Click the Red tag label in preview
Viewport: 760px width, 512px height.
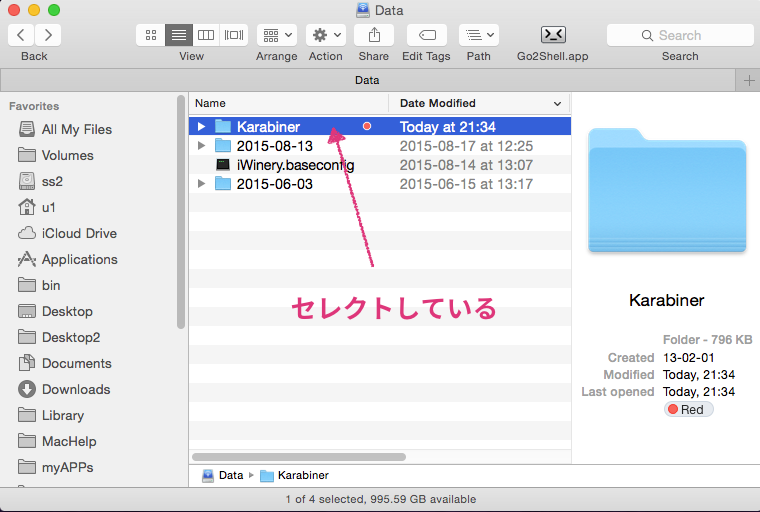point(687,409)
